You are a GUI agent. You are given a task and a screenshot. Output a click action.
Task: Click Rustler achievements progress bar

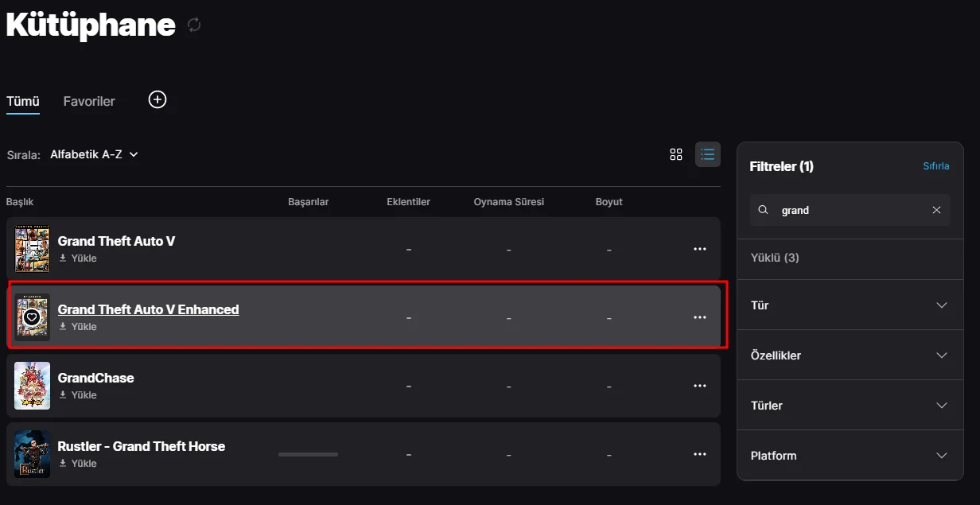tap(308, 454)
